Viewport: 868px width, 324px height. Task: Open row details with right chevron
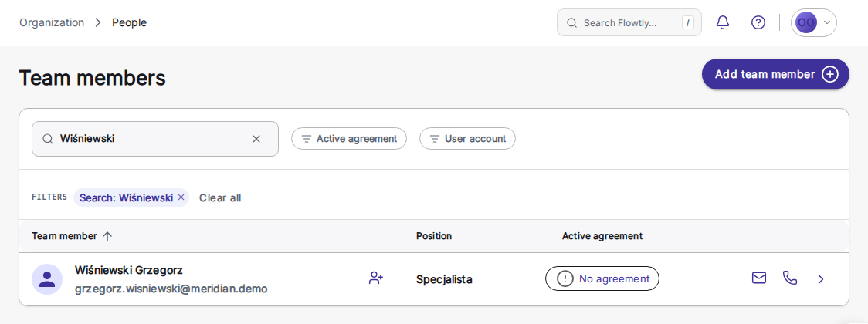[820, 279]
